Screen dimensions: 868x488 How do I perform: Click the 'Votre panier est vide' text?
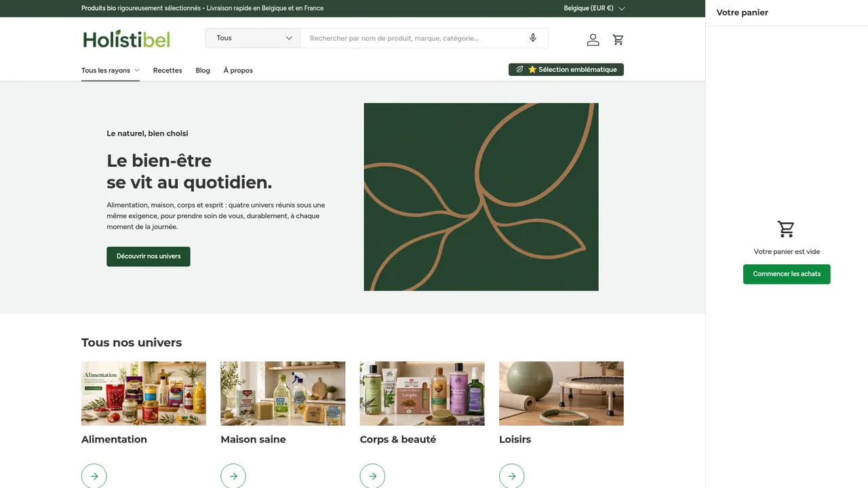pyautogui.click(x=787, y=251)
